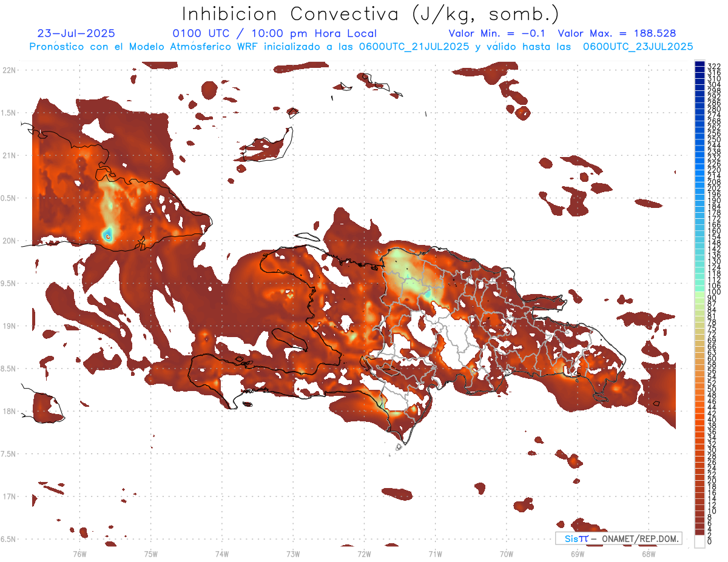This screenshot has height=562, width=728.
Task: Click the '21N' latitude label
Action: (x=9, y=156)
